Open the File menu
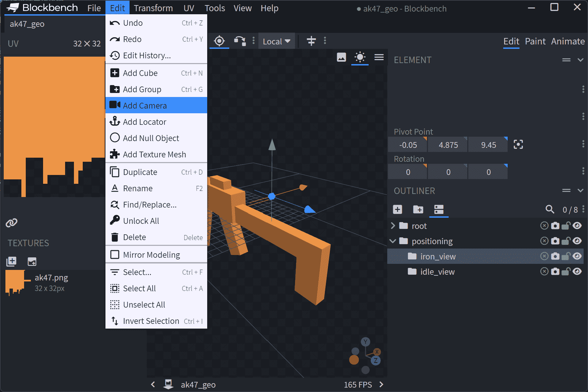588x392 pixels. click(94, 8)
